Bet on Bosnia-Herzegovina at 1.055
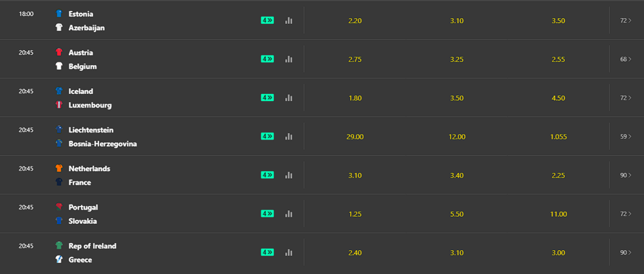 point(558,136)
